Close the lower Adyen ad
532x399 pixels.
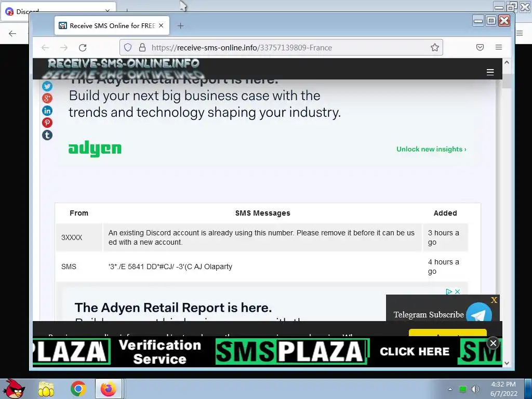[457, 291]
